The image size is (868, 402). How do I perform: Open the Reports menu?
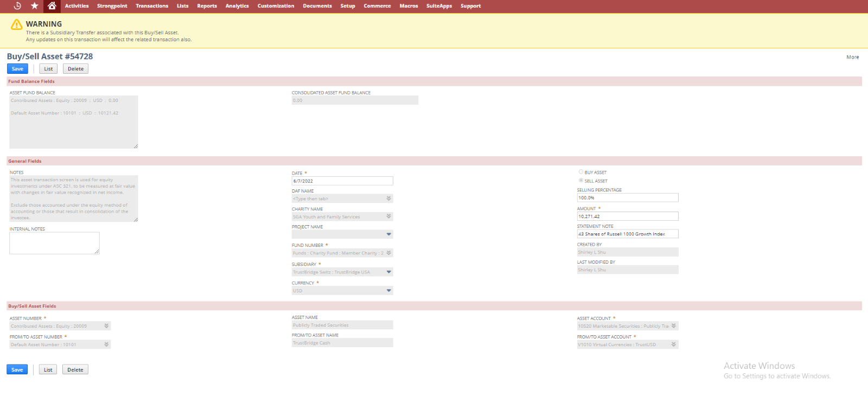pos(207,6)
